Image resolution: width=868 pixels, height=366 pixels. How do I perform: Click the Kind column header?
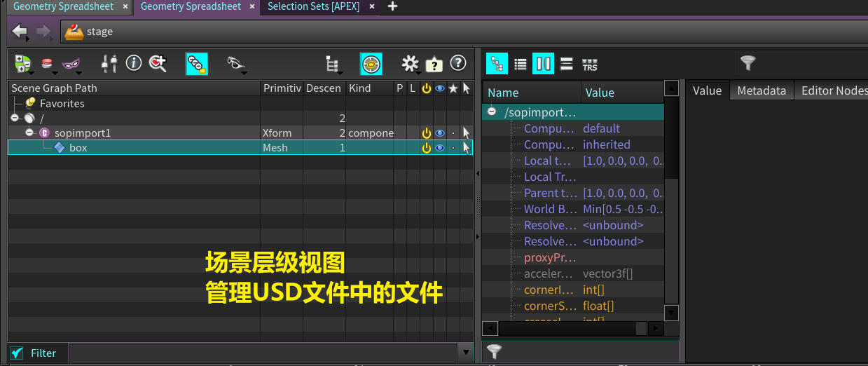370,88
